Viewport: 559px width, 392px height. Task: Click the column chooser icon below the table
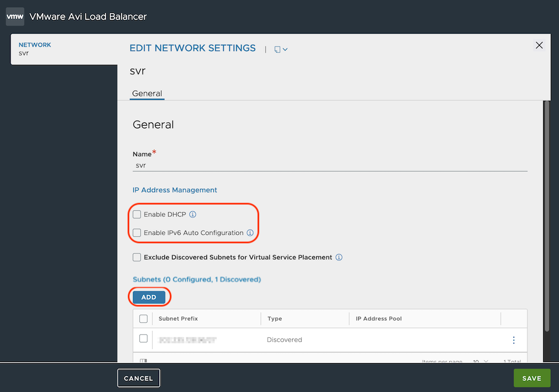(144, 361)
